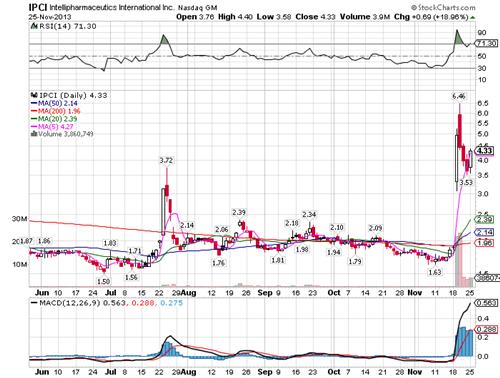
Task: Click the 1.71 July price label
Action: tap(135, 251)
